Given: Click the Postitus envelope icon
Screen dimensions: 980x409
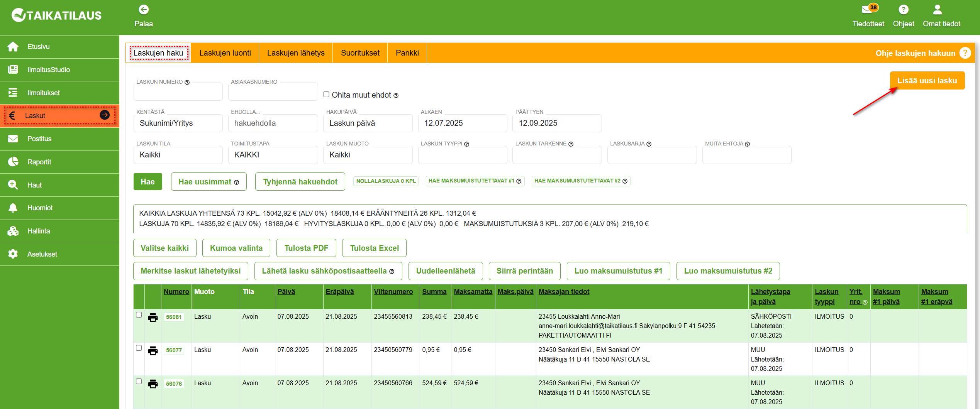Looking at the screenshot, I should click(x=13, y=139).
